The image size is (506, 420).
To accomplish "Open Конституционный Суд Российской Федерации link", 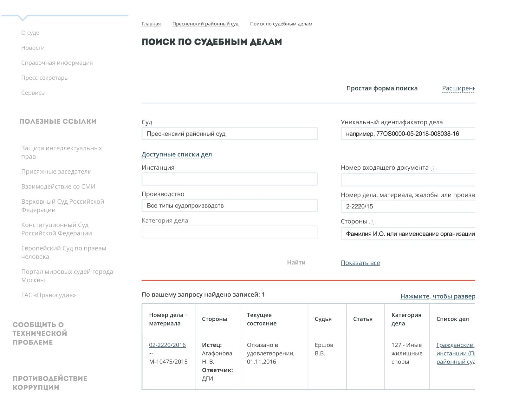I will click(x=56, y=229).
